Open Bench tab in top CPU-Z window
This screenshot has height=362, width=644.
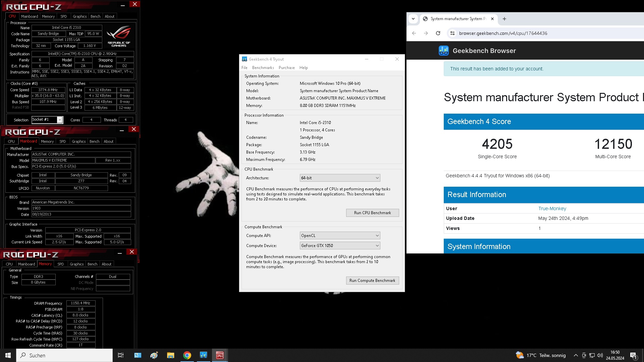tap(96, 16)
